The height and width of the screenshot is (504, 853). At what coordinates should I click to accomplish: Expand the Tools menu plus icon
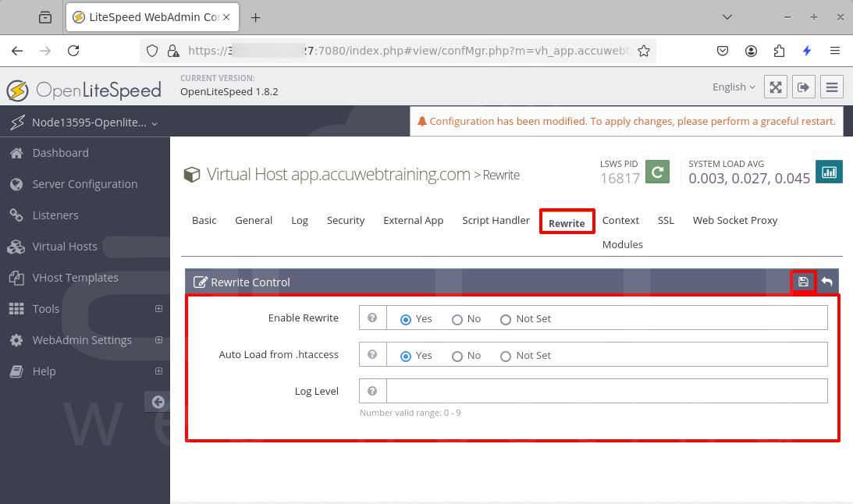(159, 308)
